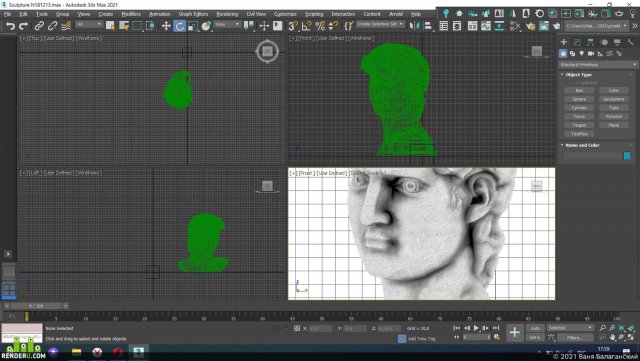Open the Render Setup teapot icon
640x361 pixels.
tap(530, 26)
